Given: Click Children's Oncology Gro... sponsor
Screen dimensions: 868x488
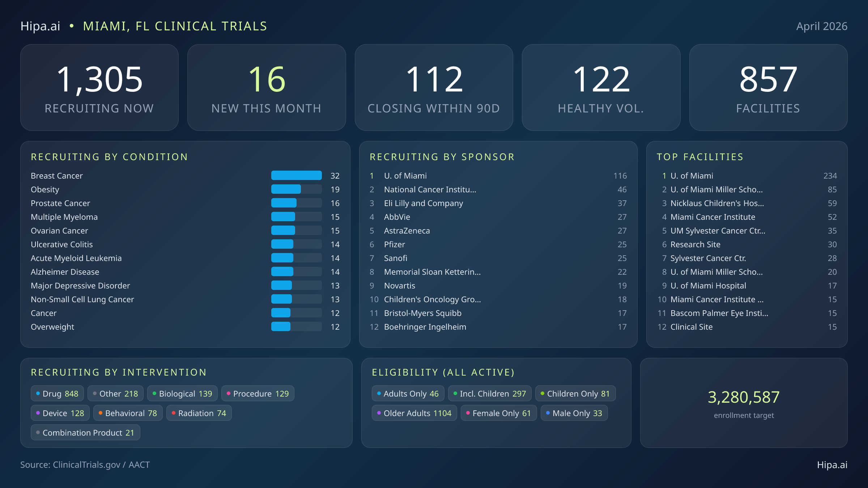Looking at the screenshot, I should [498, 299].
